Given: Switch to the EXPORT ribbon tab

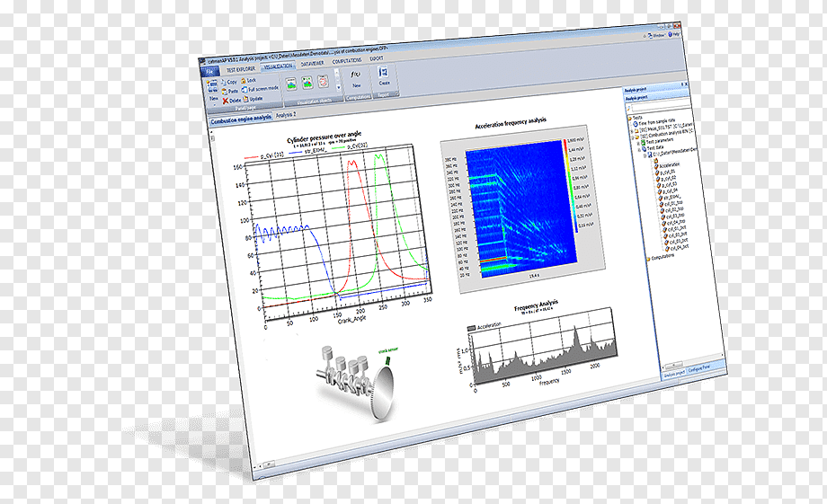Looking at the screenshot, I should point(377,58).
